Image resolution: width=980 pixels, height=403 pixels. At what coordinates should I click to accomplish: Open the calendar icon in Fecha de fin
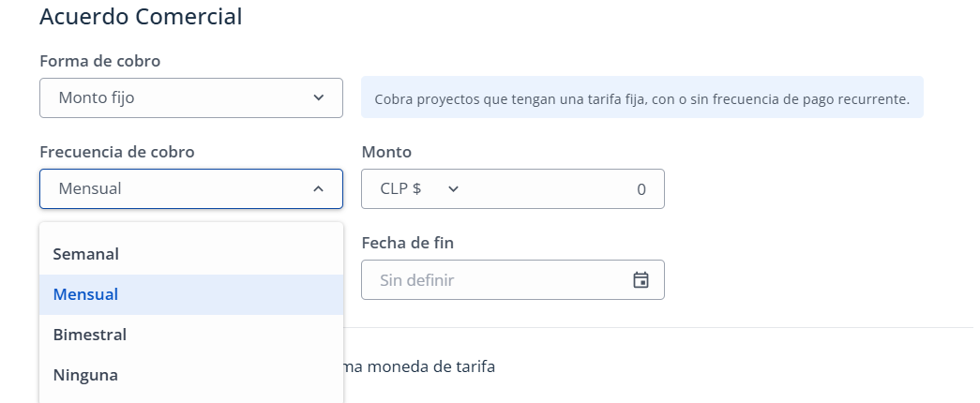pos(641,280)
